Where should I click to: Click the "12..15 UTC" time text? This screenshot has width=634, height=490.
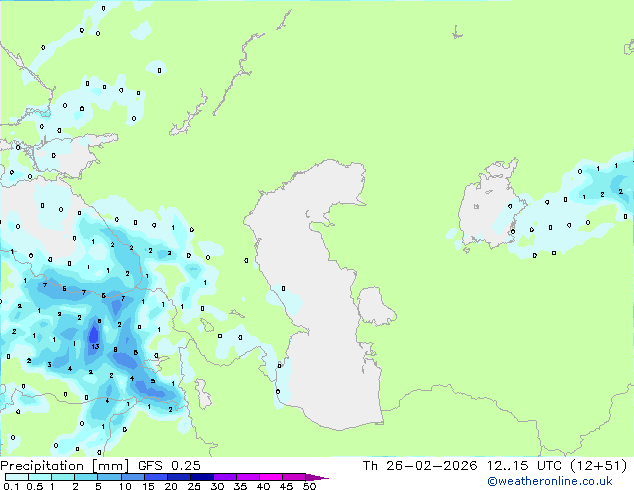coord(524,466)
